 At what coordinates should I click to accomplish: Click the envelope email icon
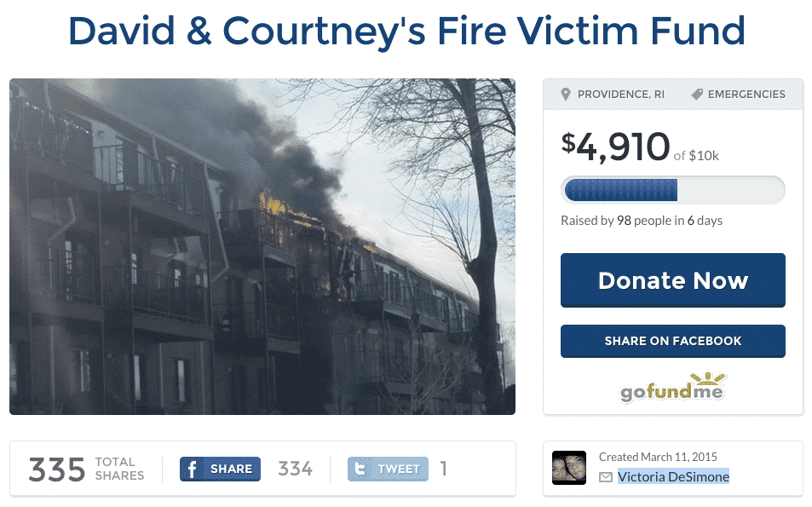[x=605, y=477]
